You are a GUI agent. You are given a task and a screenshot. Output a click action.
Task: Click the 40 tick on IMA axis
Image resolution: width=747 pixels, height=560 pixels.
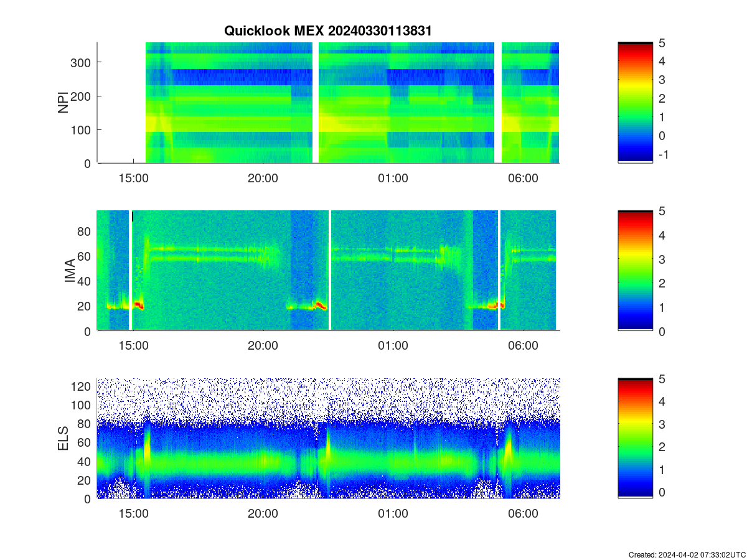[85, 281]
